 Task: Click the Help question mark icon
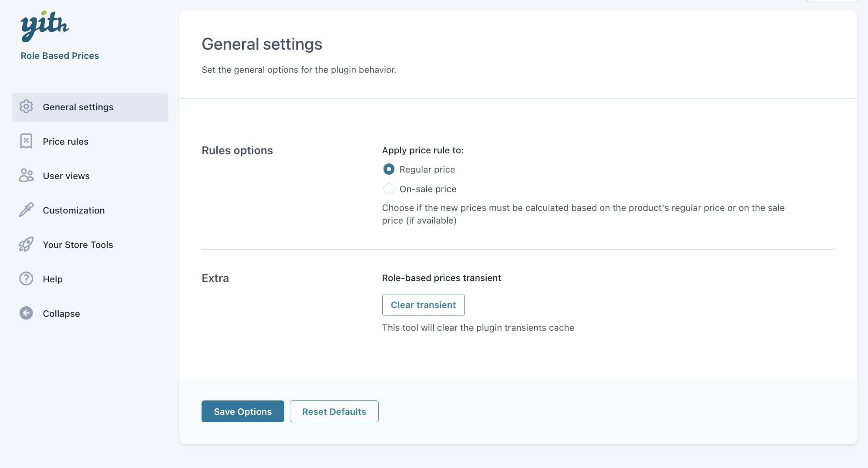[x=26, y=279]
